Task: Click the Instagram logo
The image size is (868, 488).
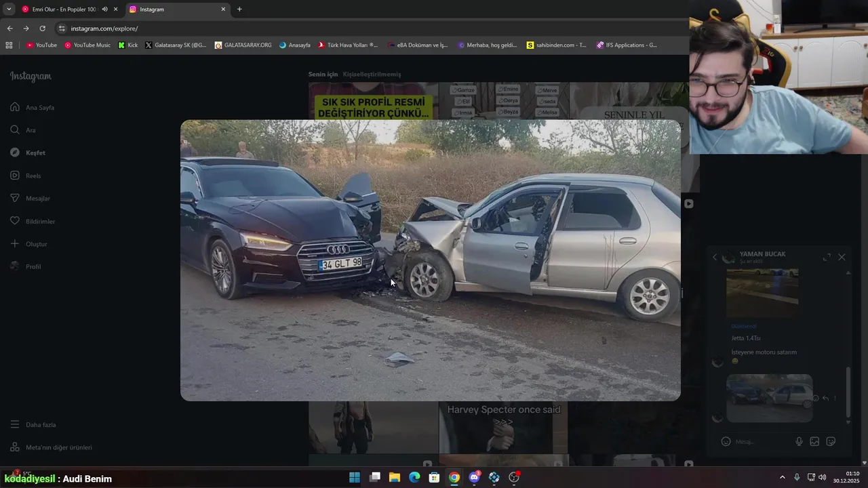Action: (x=31, y=77)
